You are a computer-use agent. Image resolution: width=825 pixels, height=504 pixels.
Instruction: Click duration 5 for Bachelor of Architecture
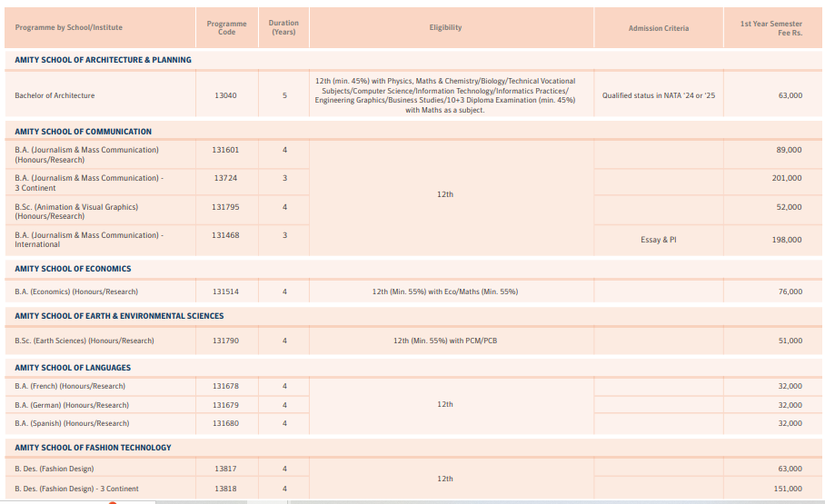tap(284, 95)
